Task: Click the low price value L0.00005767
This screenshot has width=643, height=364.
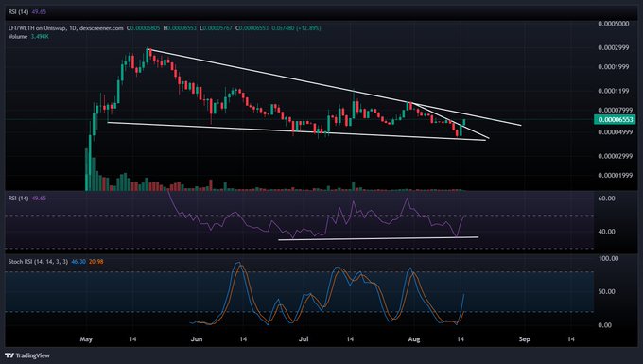Action: (x=217, y=28)
